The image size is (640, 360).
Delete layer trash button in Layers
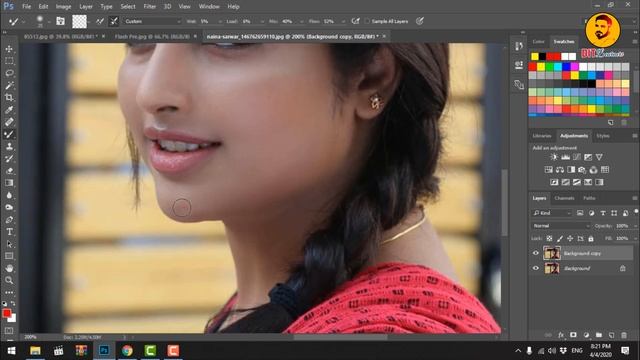pos(624,335)
